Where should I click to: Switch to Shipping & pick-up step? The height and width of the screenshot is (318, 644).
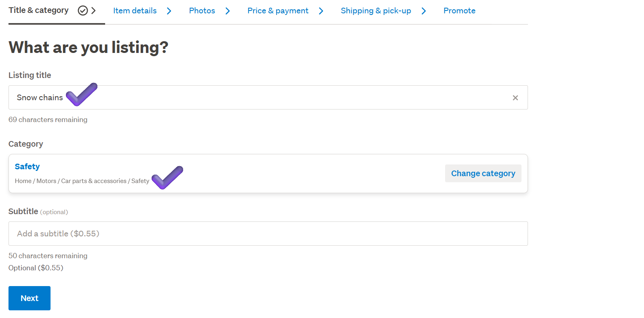[376, 11]
